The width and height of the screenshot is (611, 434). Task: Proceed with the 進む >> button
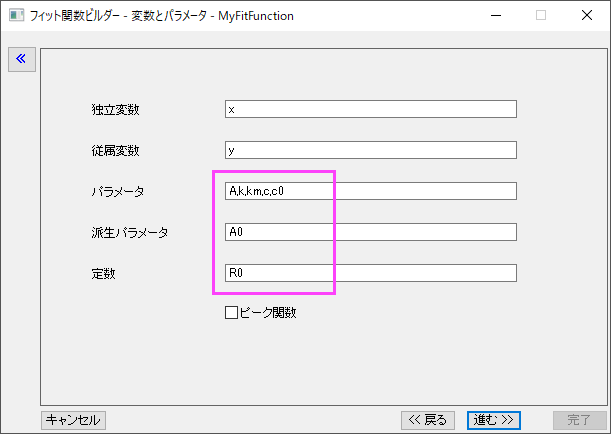(x=494, y=420)
